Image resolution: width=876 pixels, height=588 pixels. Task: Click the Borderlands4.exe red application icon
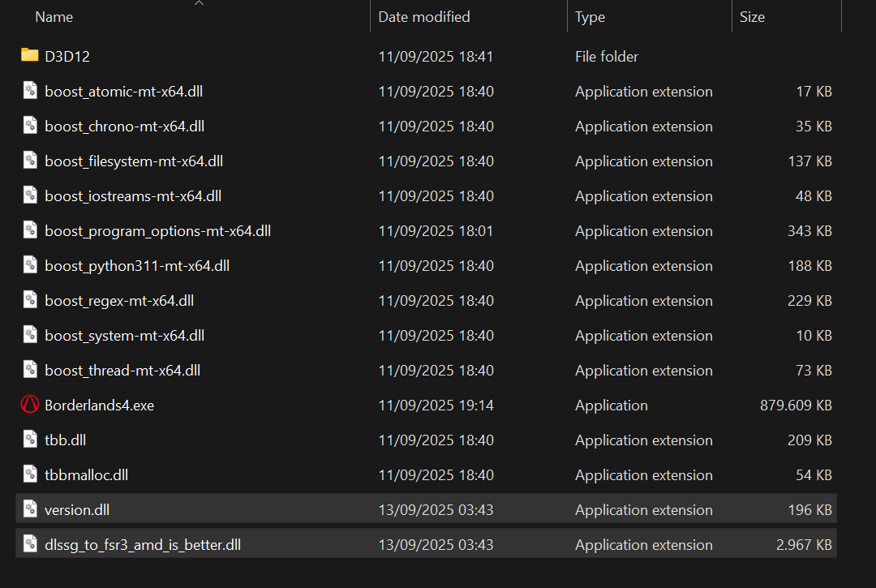click(x=30, y=405)
